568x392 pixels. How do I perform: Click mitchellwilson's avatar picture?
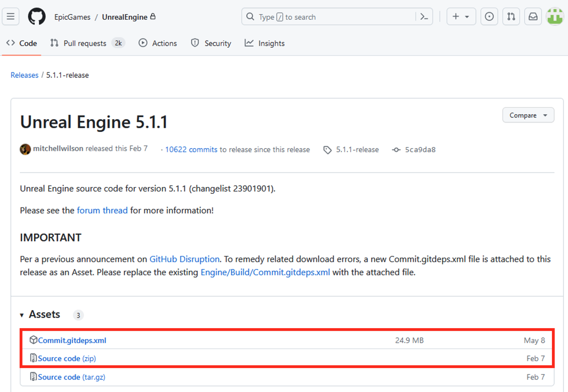[25, 149]
